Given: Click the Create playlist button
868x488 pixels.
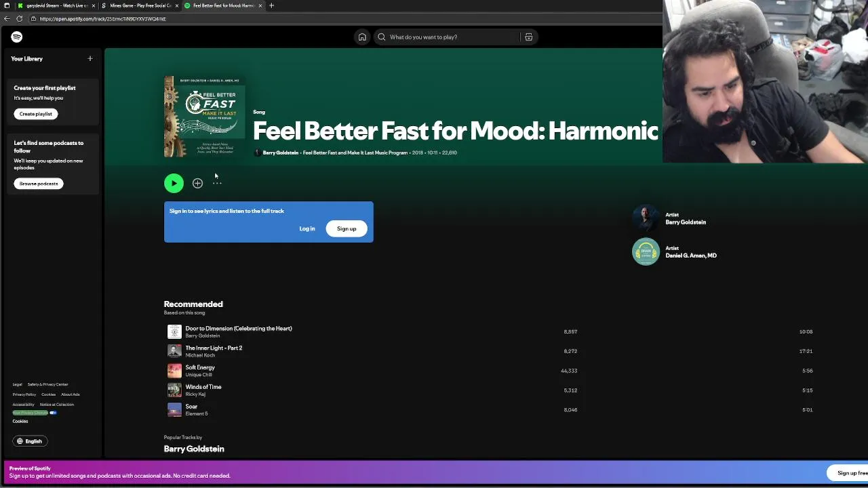Looking at the screenshot, I should pos(36,114).
